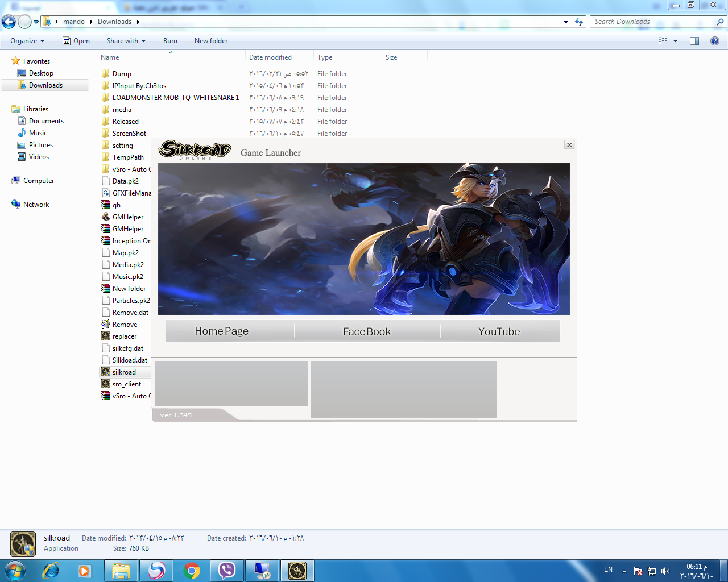Screen dimensions: 728x582
Task: Select the IPInput By.Ch3tos folder
Action: coord(139,86)
